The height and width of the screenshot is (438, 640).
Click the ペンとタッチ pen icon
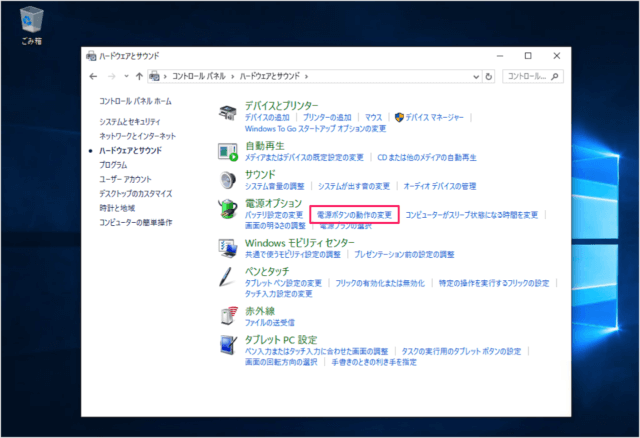coord(227,277)
